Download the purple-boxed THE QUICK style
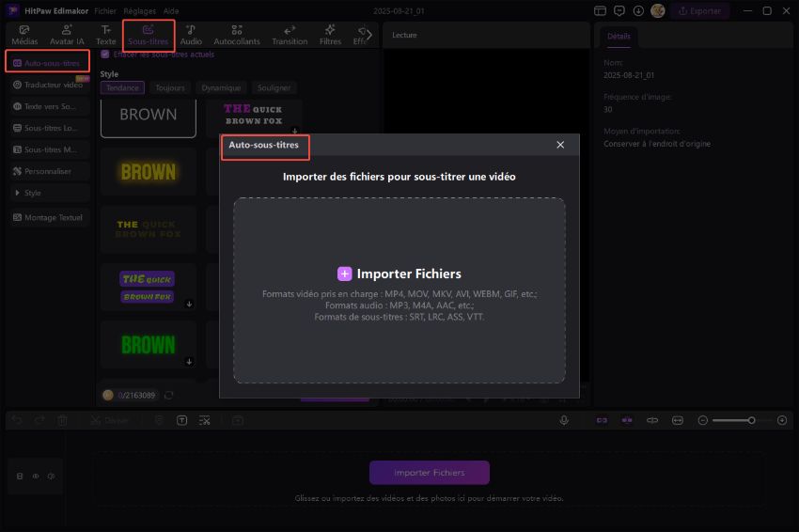The height and width of the screenshot is (532, 799). pyautogui.click(x=189, y=304)
